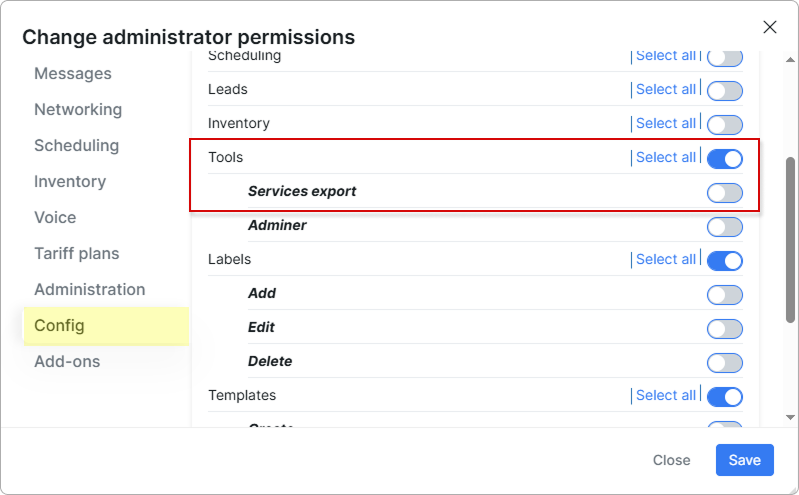Click the Adminer label
Image resolution: width=799 pixels, height=495 pixels.
[x=277, y=225]
